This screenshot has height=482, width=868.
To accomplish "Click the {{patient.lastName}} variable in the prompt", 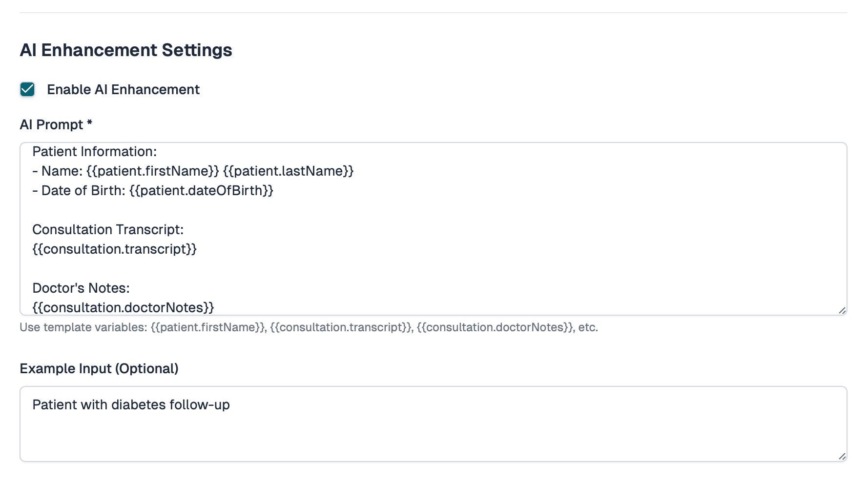I will tap(288, 171).
